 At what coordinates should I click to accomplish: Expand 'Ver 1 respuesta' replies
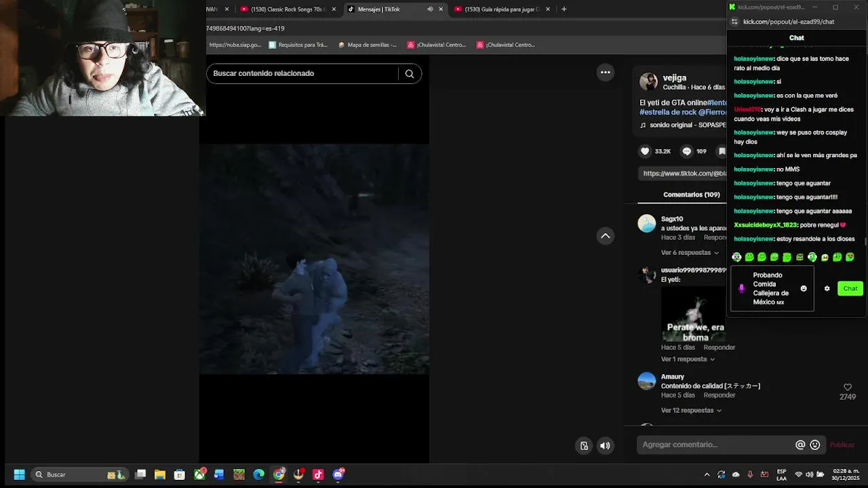[x=688, y=359]
